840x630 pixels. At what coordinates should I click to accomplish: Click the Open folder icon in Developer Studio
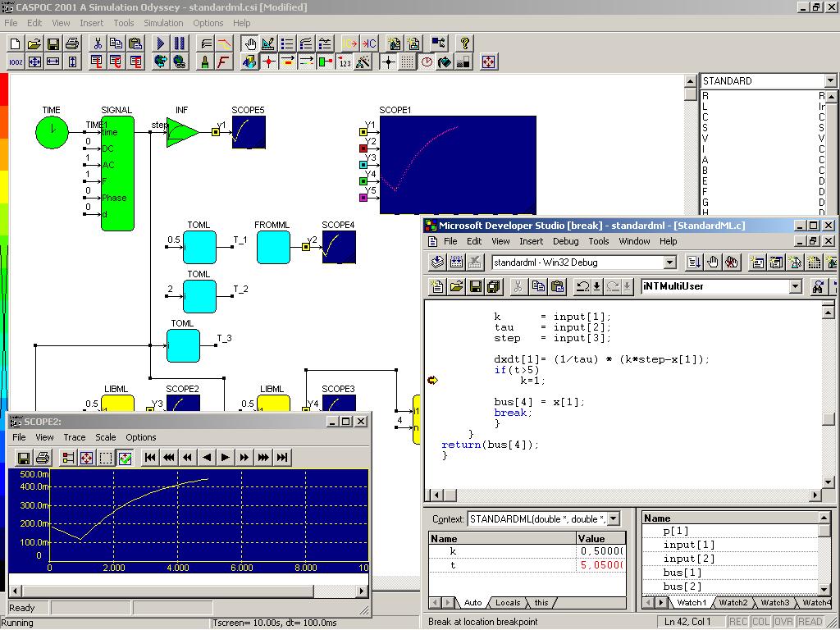[x=456, y=287]
